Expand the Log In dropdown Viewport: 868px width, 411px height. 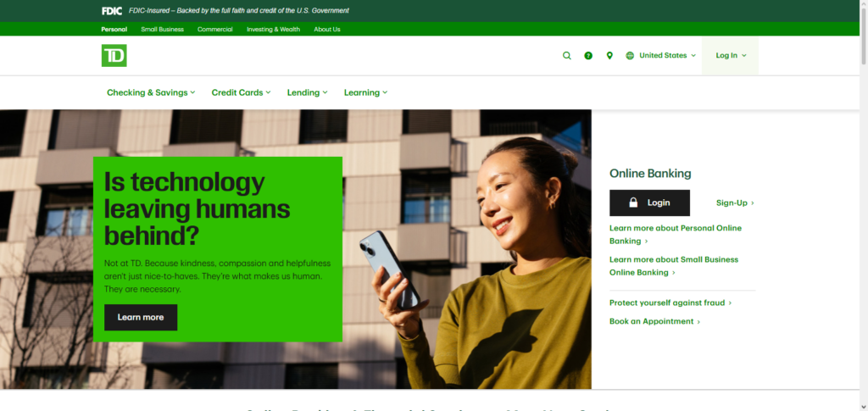730,55
